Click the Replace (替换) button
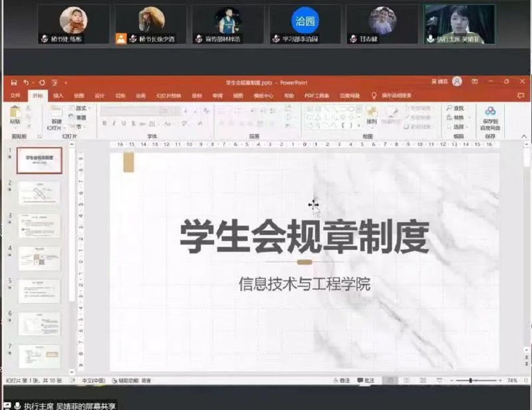Screen dimensions: 532x410 click(x=458, y=118)
